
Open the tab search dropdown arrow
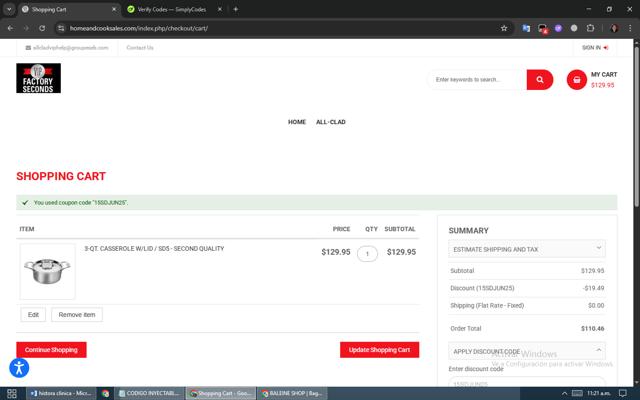9,9
